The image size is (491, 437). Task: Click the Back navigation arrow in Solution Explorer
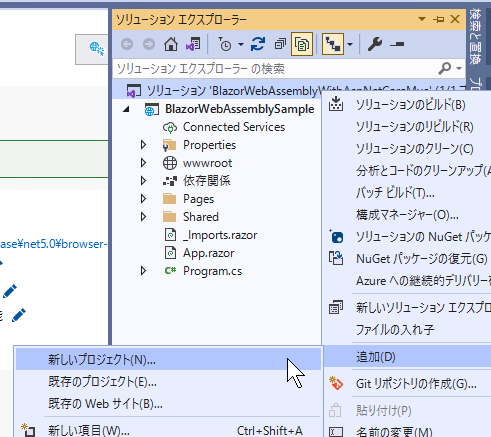127,44
